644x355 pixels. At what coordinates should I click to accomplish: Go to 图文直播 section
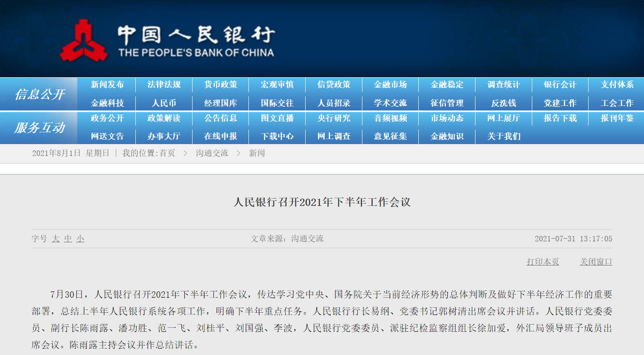point(277,118)
